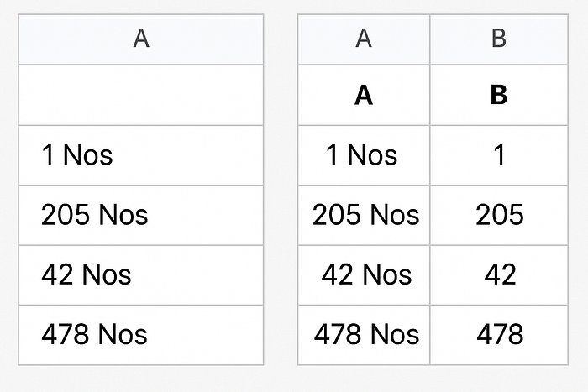Click the bold B cell in right table

(499, 95)
